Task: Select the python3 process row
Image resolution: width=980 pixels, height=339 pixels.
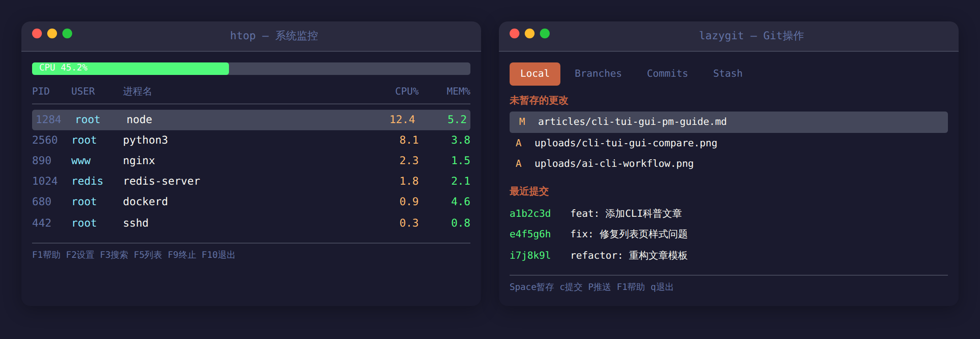Action: (251, 140)
